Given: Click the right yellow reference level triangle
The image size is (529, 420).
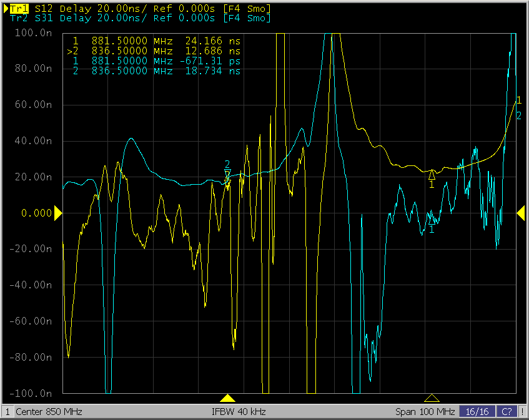Looking at the screenshot, I should 520,213.
